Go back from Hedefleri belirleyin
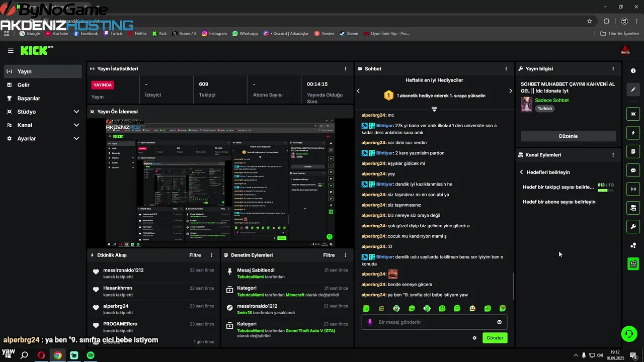Screen dimensions: 644x362 (x=522, y=172)
